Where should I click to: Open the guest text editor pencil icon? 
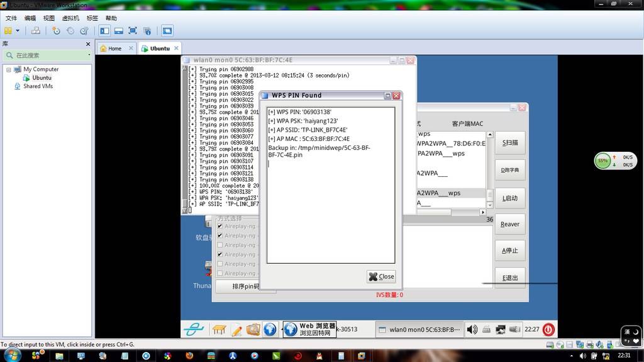(236, 329)
